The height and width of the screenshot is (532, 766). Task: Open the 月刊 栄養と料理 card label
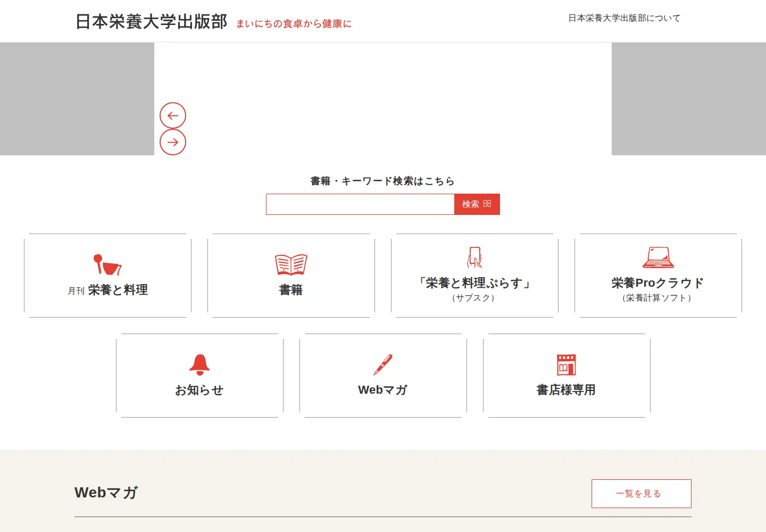click(108, 290)
